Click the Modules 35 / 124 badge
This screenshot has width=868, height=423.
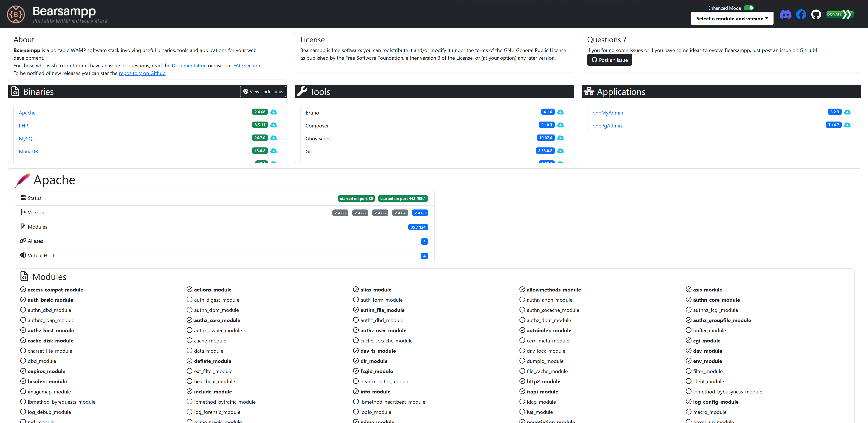[x=418, y=227]
